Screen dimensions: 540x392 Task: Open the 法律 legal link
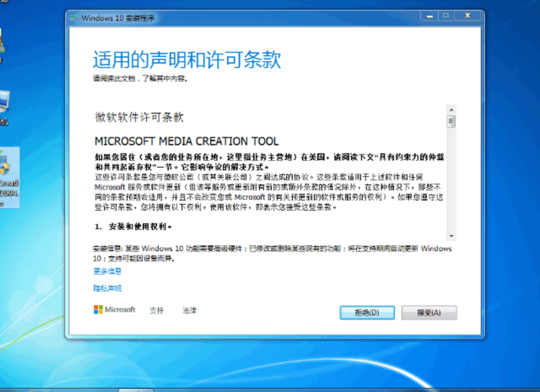189,311
